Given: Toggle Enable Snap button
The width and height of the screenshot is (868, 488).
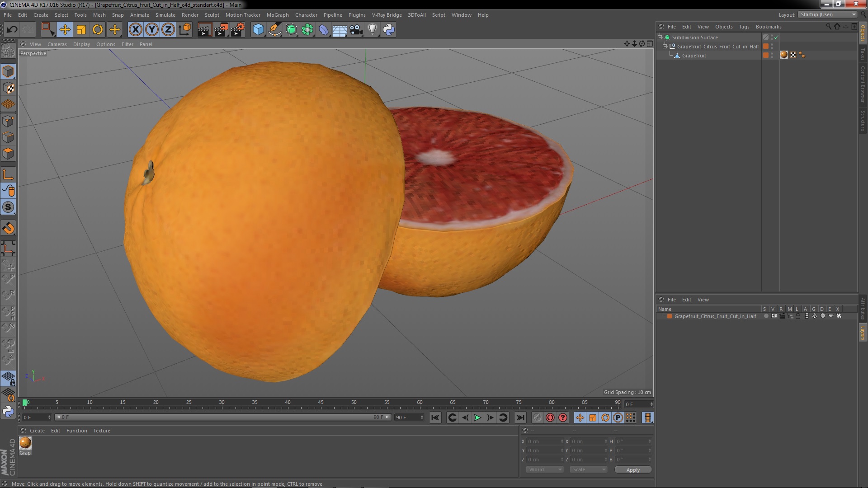Looking at the screenshot, I should tap(8, 207).
